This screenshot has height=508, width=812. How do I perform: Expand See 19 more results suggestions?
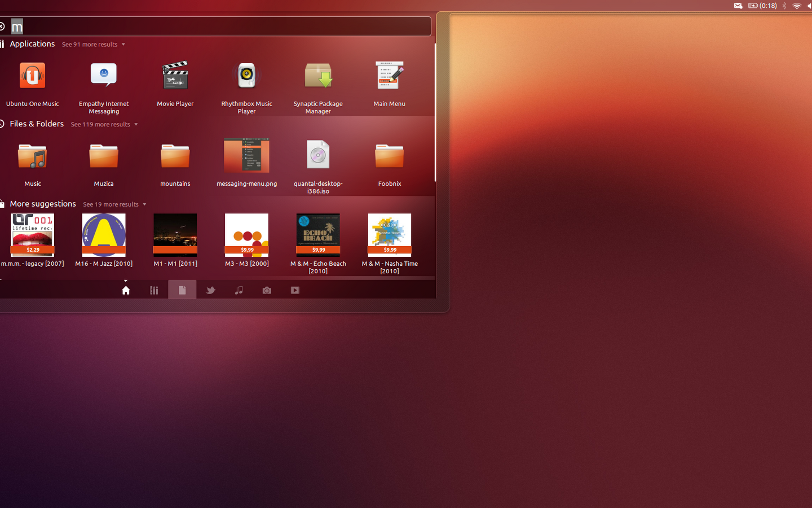[x=114, y=204]
